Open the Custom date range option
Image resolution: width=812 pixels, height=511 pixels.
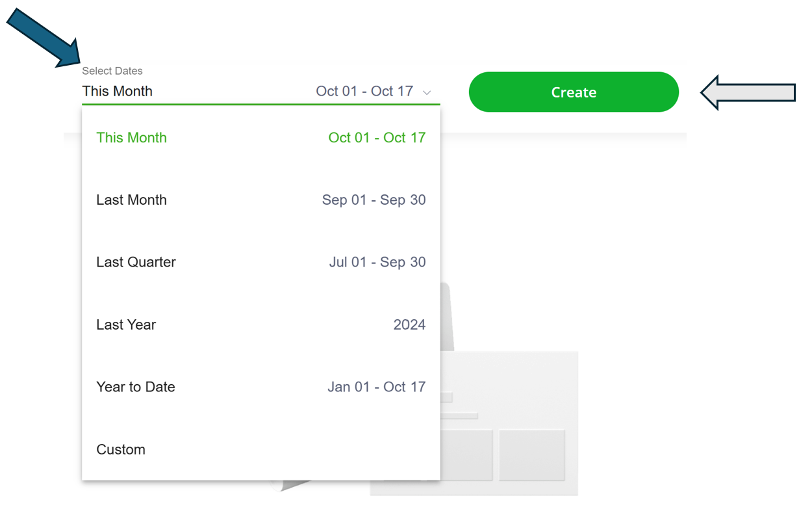(121, 450)
